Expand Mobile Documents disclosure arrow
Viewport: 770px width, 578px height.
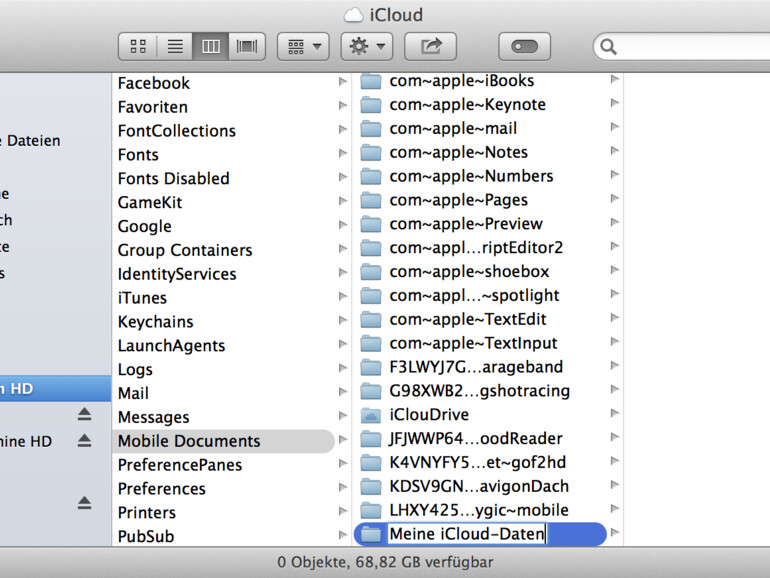[x=343, y=440]
